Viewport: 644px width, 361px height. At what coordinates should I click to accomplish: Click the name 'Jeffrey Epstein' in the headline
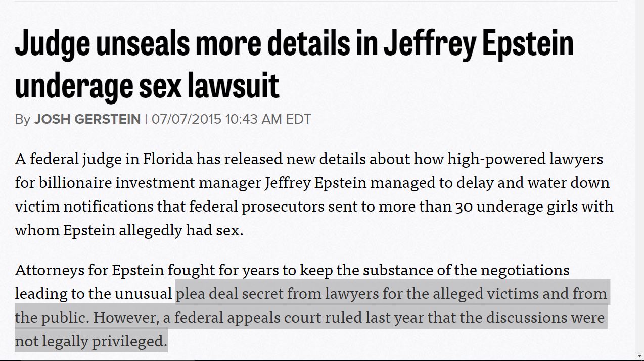[479, 43]
